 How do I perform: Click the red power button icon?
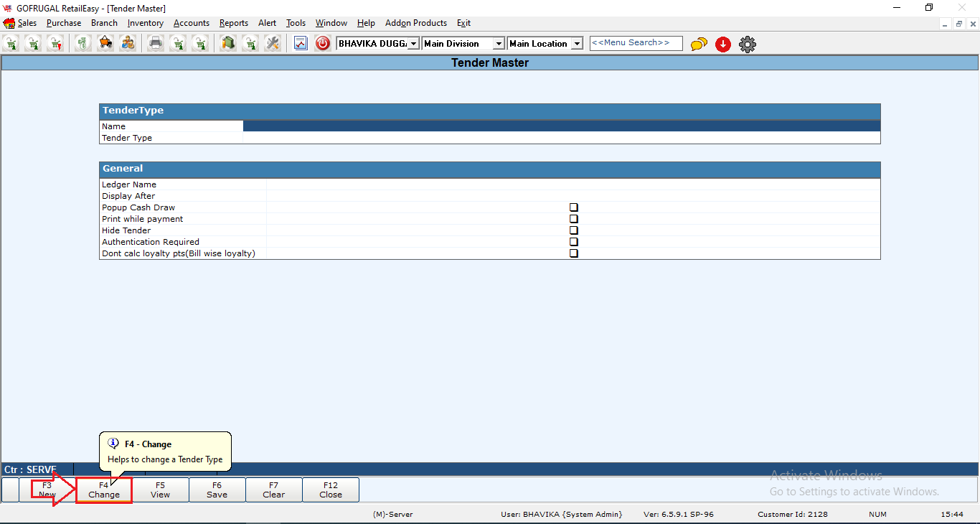point(323,44)
